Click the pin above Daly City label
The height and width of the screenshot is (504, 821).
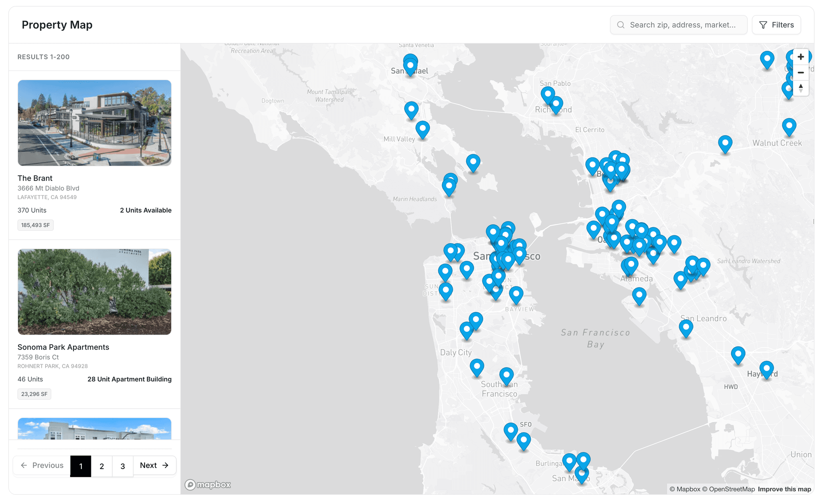[x=467, y=330]
